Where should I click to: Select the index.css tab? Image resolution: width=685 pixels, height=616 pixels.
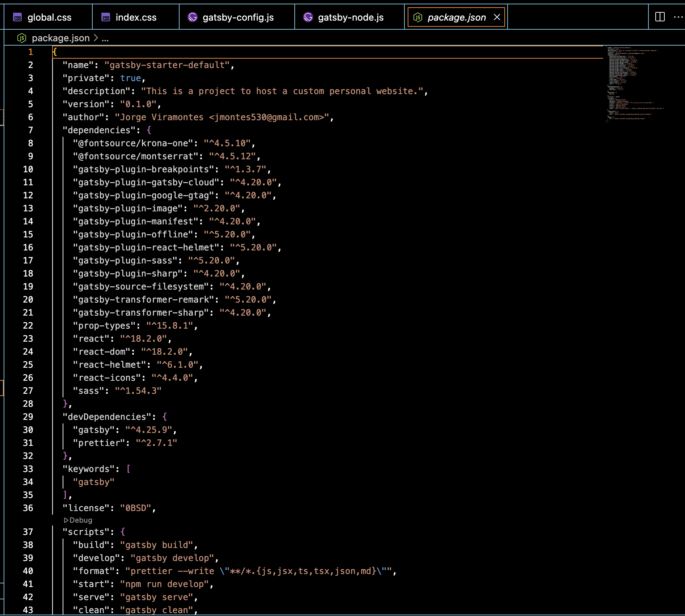(x=136, y=17)
